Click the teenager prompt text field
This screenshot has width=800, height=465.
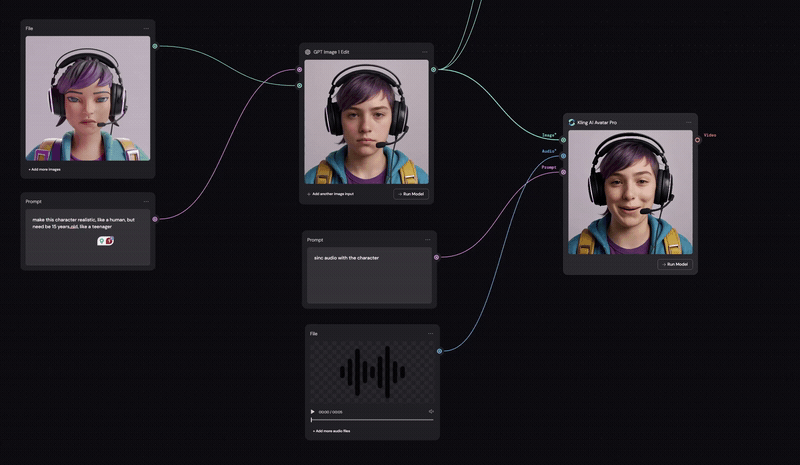(x=88, y=237)
